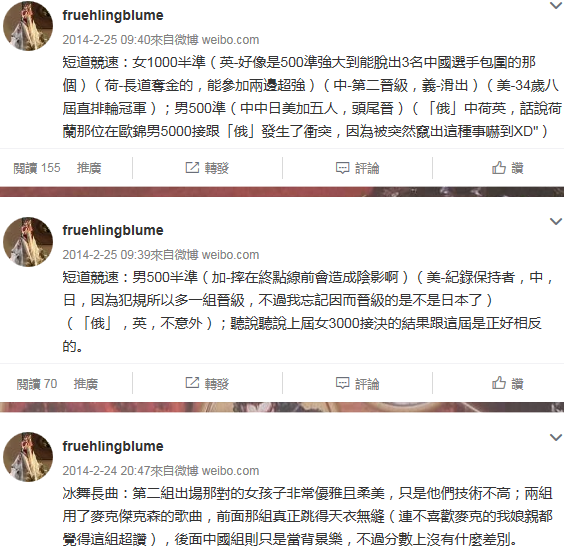Image resolution: width=564 pixels, height=550 pixels.
Task: Expand options chevron on the first post
Action: [x=556, y=5]
